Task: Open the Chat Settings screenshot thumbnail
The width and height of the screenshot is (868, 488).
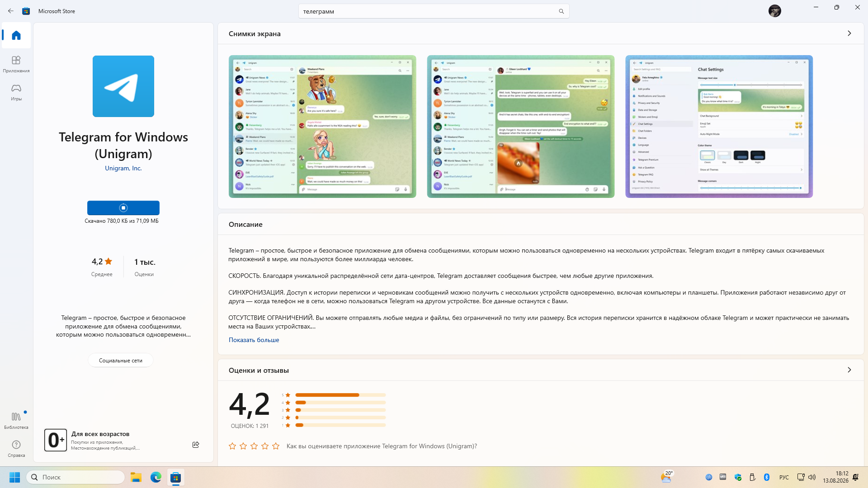Action: [x=719, y=127]
